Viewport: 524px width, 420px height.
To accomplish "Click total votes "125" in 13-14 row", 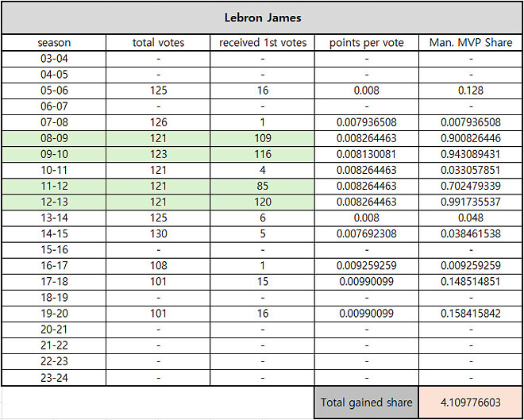I will 158,218.
